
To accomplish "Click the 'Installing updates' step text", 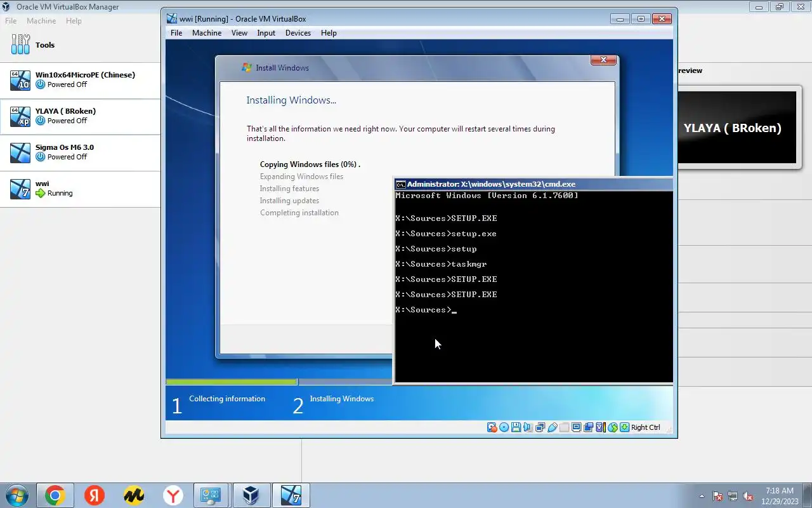I will (289, 201).
